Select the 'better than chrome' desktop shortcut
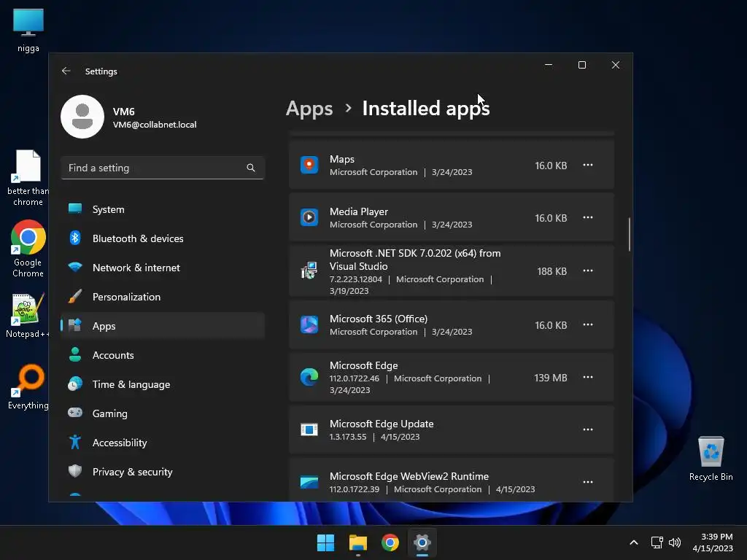747x560 pixels. (28, 178)
